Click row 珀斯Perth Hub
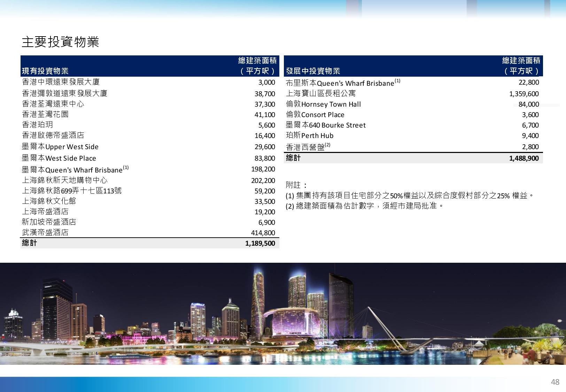Screen dimensions: 566x392 [x=414, y=135]
